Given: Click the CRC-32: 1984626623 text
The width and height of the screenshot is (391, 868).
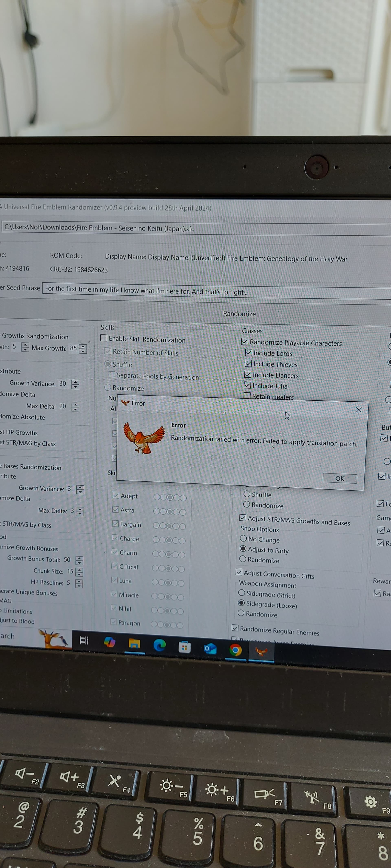Looking at the screenshot, I should tap(79, 270).
